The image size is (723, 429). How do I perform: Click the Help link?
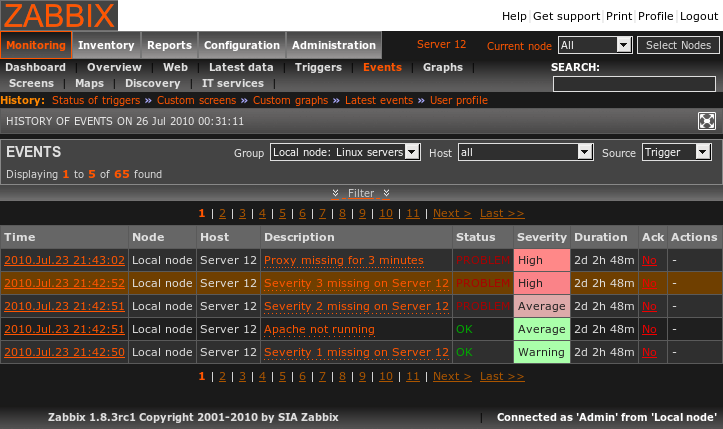click(x=514, y=16)
